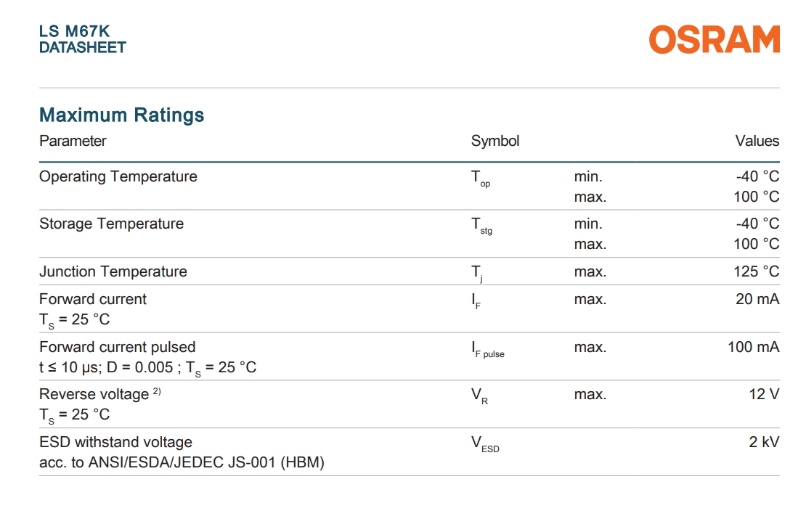806x532 pixels.
Task: Select the Forward current pulsed label
Action: tap(117, 347)
